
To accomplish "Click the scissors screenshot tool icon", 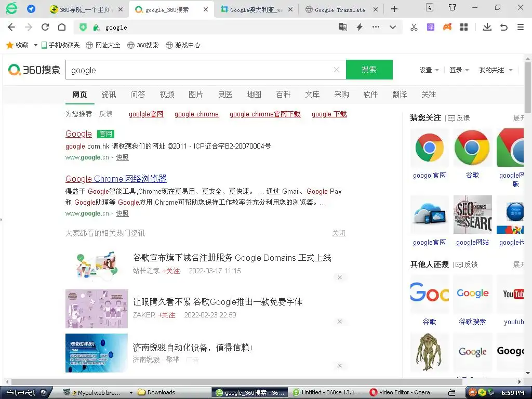I will point(414,27).
